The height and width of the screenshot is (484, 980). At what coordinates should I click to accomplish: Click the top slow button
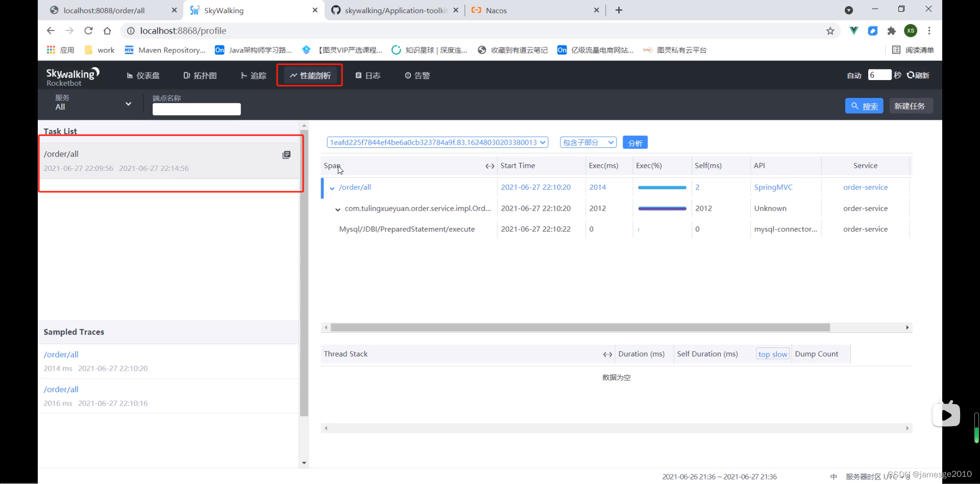click(773, 354)
